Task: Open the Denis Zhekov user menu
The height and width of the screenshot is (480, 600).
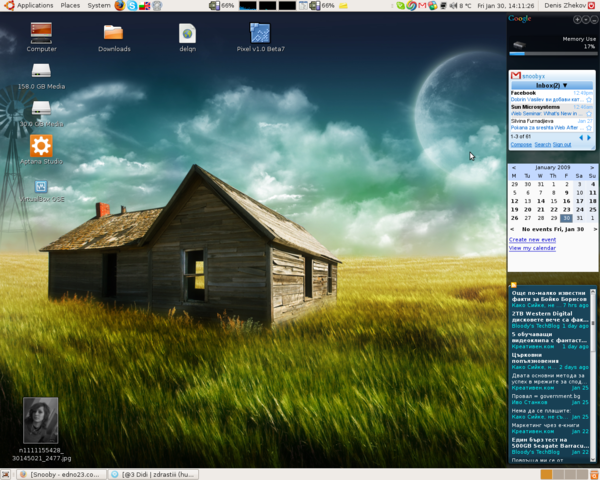Action: pyautogui.click(x=565, y=5)
